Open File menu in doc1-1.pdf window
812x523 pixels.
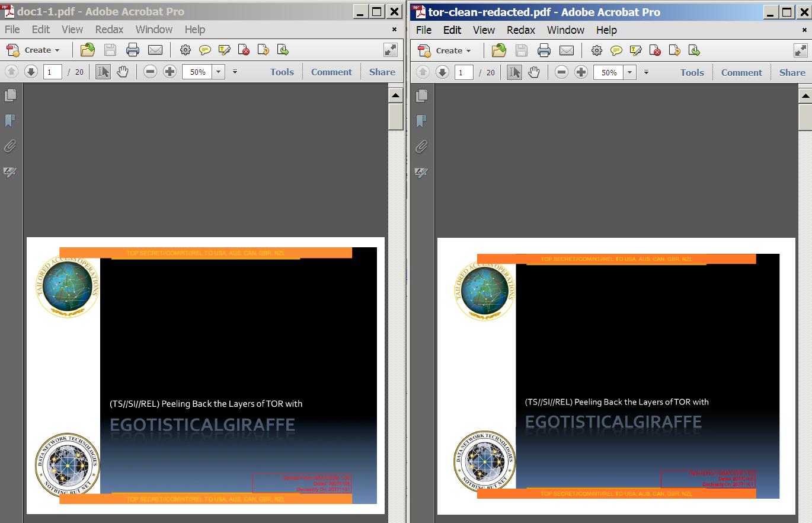coord(12,29)
